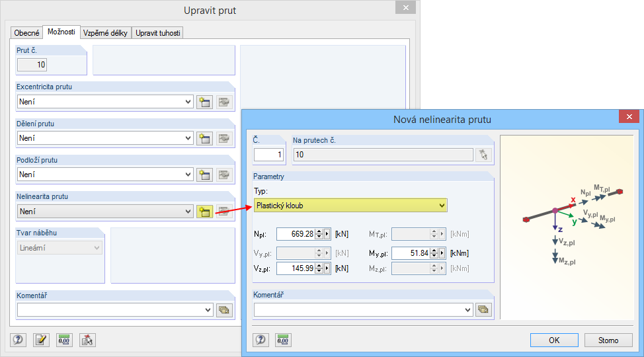Open units and decimals in Nová nelinearita prutu

pyautogui.click(x=283, y=340)
